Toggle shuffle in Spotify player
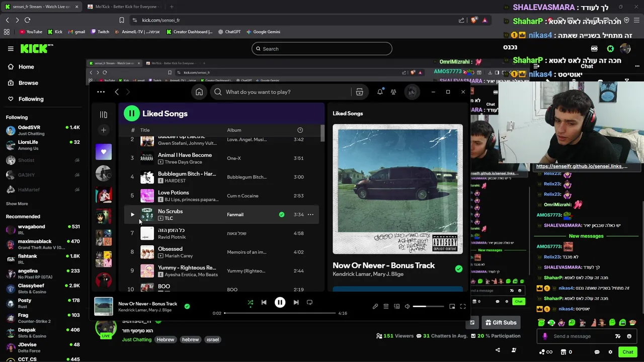 pyautogui.click(x=250, y=303)
